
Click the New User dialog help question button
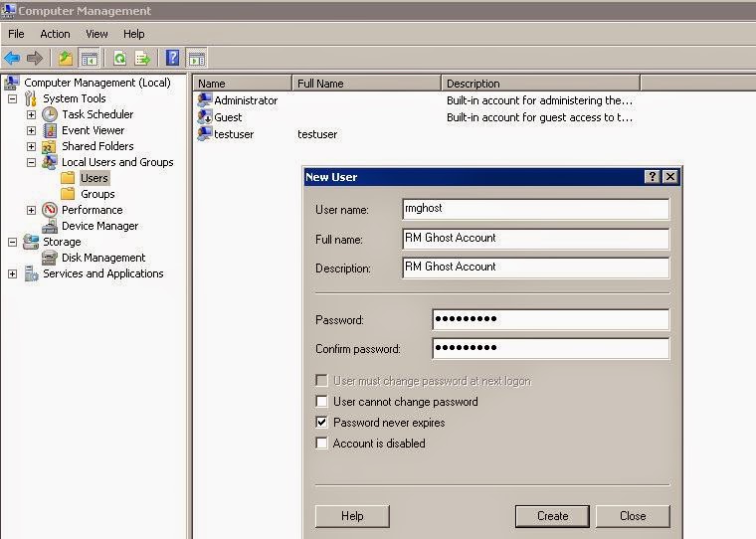pos(652,177)
